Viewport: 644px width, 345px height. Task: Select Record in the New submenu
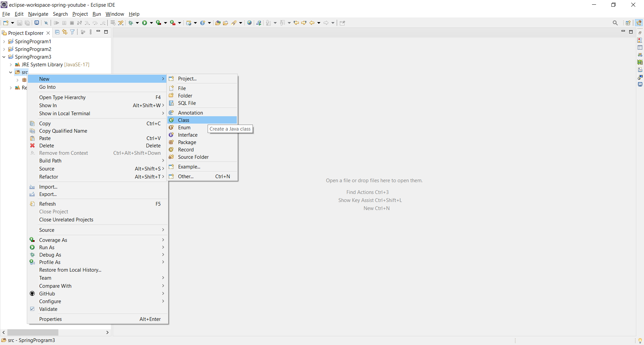202,149
